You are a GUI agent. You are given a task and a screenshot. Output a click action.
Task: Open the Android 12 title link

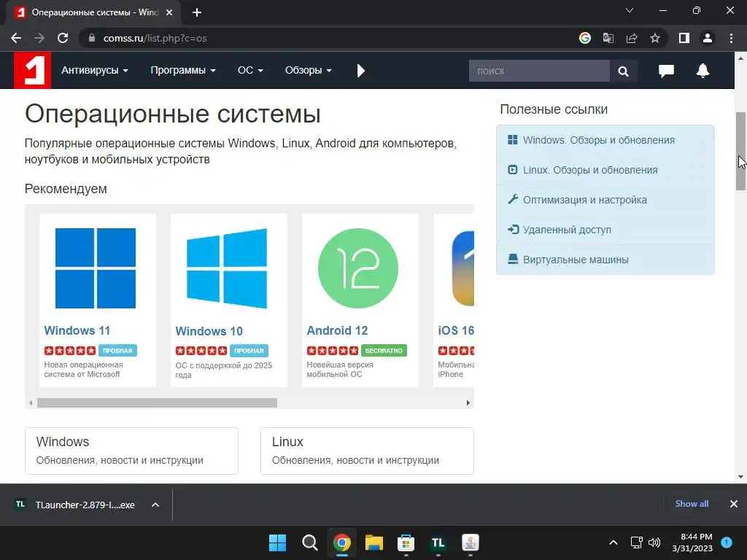pyautogui.click(x=337, y=330)
